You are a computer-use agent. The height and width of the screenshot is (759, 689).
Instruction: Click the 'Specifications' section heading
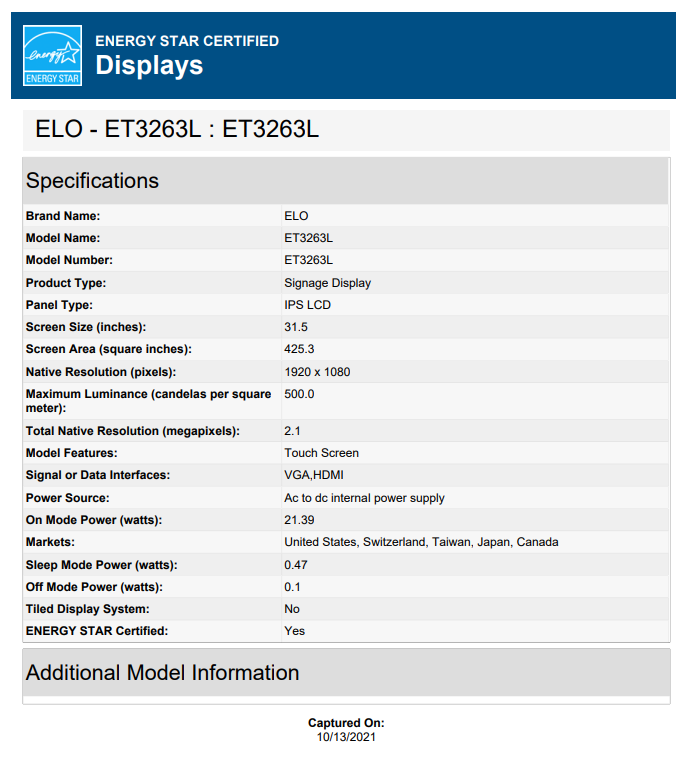92,181
